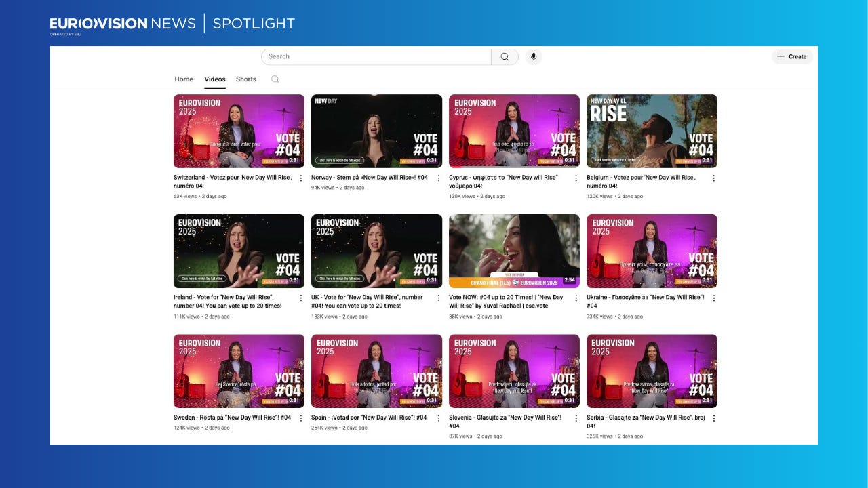The width and height of the screenshot is (868, 488).
Task: Open title 'Belgium - Votez pour New Day Will Rise'
Action: click(642, 182)
